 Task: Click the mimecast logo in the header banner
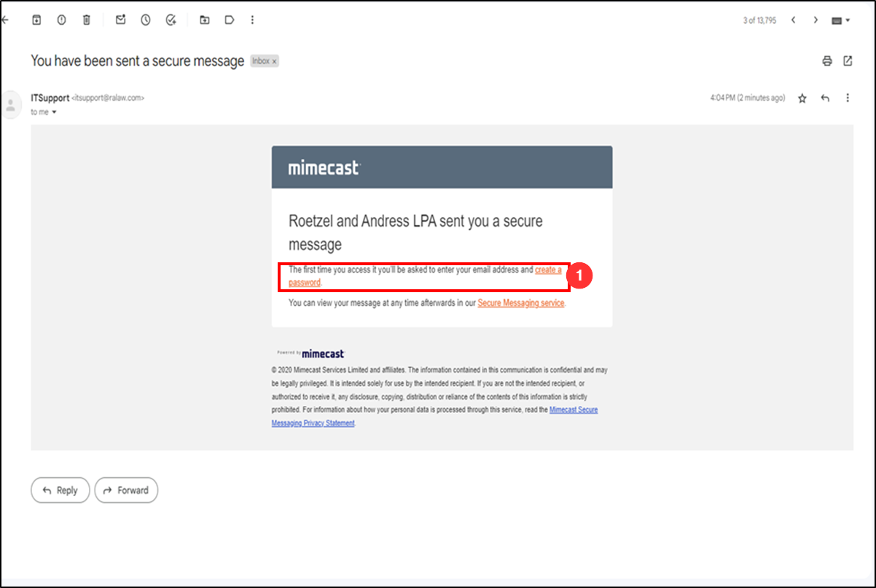[x=324, y=168]
